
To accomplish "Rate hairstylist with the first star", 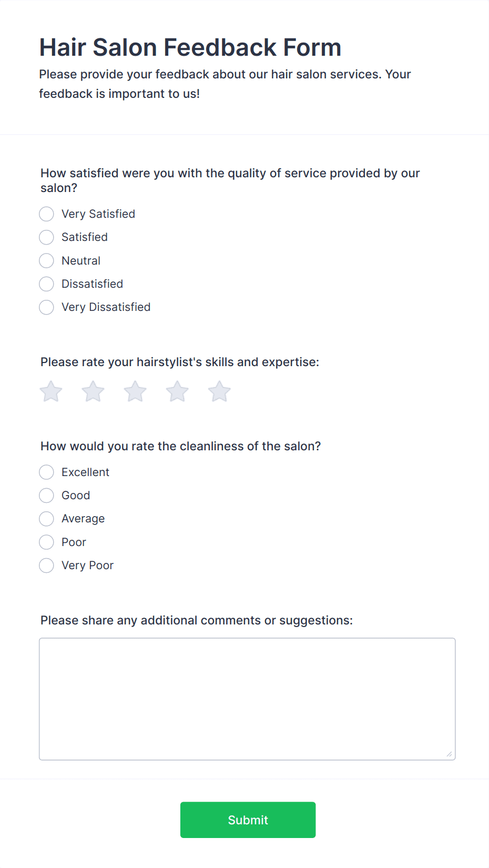I will tap(51, 391).
